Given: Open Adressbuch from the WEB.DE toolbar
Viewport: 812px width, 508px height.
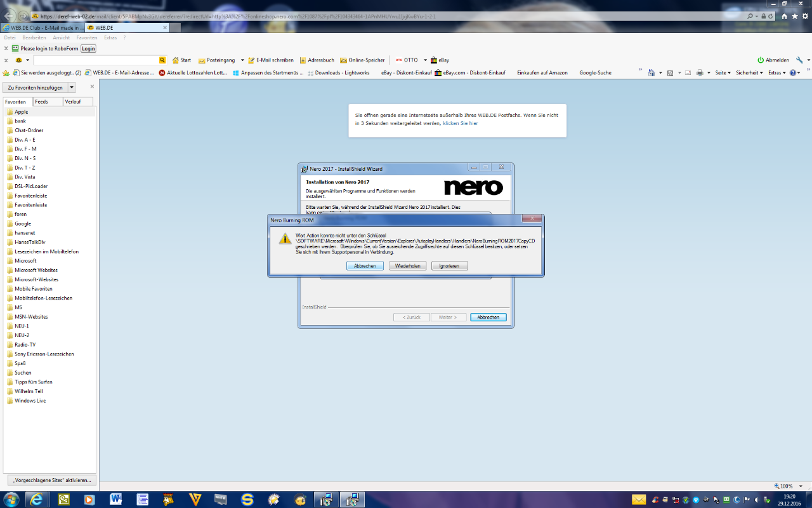Looking at the screenshot, I should [317, 60].
